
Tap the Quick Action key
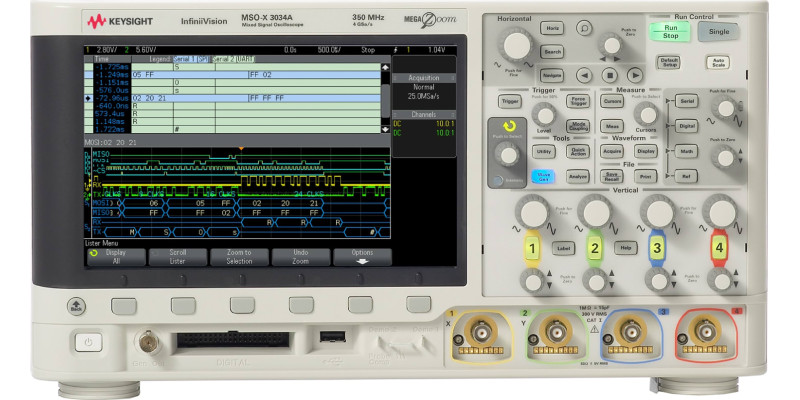578,152
